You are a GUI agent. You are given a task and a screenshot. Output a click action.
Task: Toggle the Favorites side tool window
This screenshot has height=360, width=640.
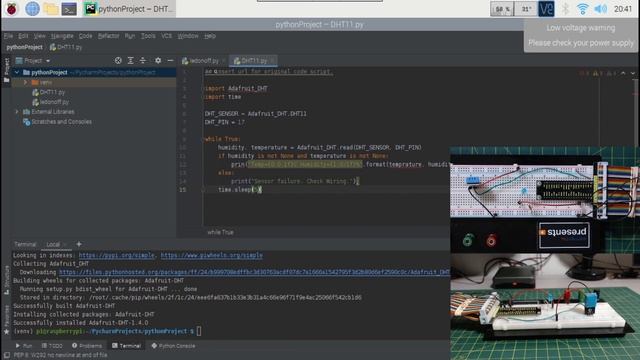(x=6, y=319)
